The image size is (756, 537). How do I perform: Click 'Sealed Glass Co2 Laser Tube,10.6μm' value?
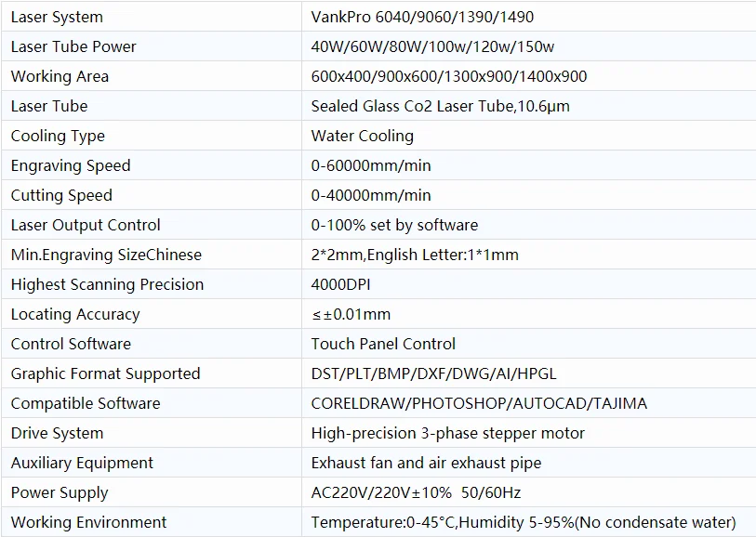pos(440,106)
